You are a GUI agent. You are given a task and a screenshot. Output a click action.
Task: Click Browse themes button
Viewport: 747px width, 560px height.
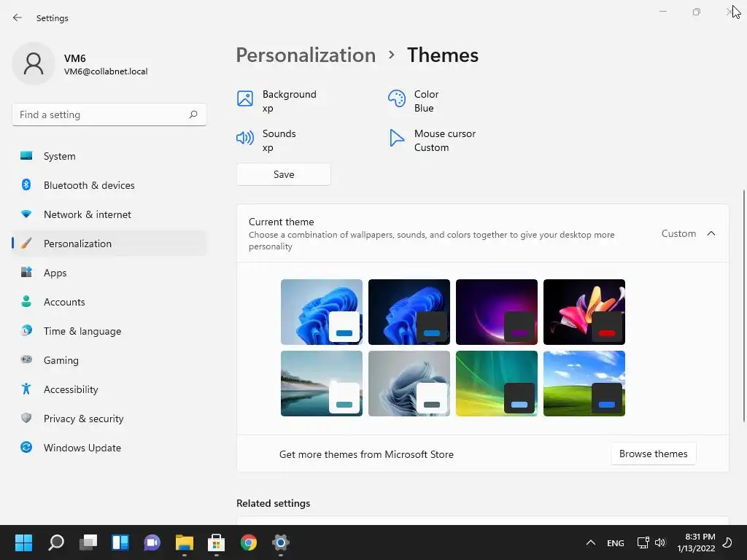[653, 454]
